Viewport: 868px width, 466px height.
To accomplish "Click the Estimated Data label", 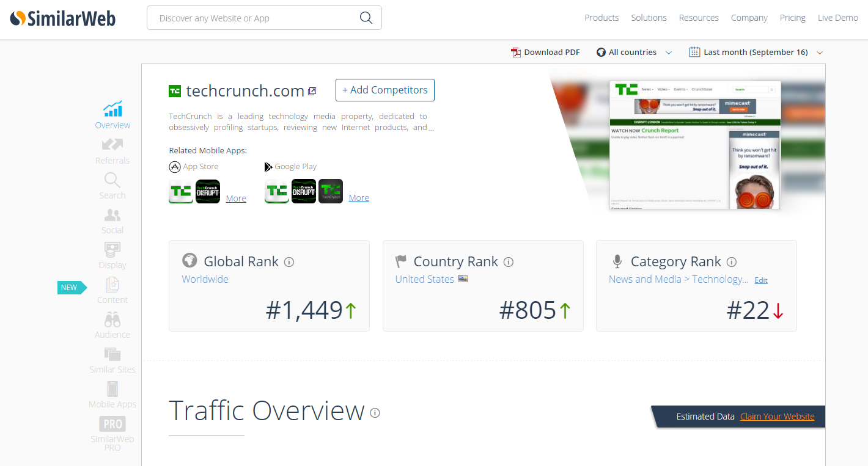I will point(705,417).
